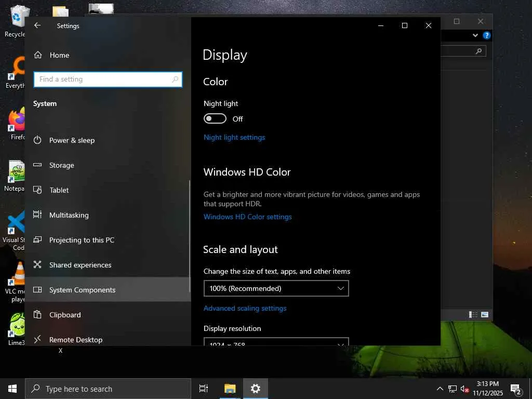Open Task View on the taskbar
Screen dimensions: 532x399
pos(204,389)
